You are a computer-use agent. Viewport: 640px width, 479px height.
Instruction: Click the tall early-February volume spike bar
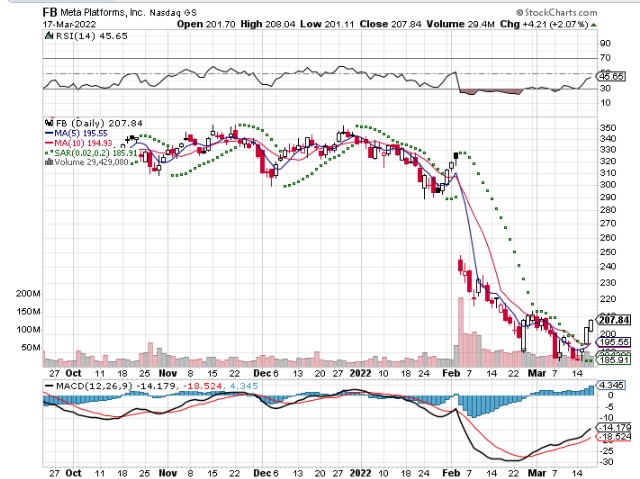[461, 332]
